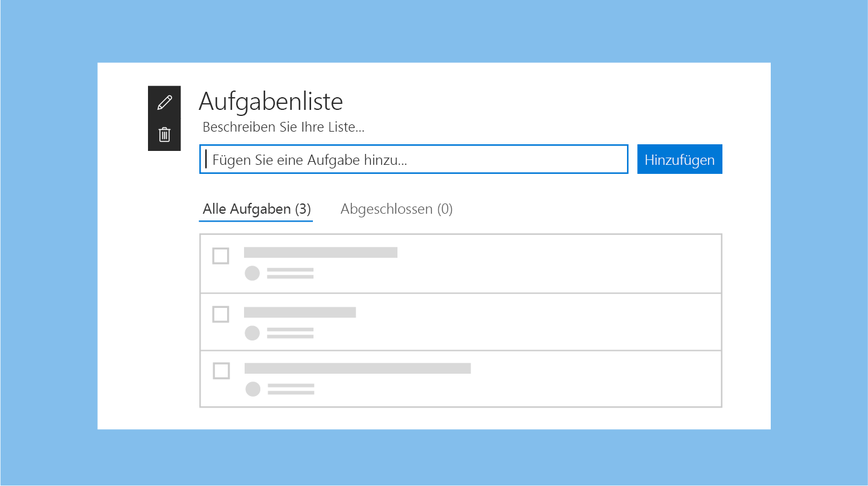Open the delete option below the pencil icon

[x=164, y=134]
